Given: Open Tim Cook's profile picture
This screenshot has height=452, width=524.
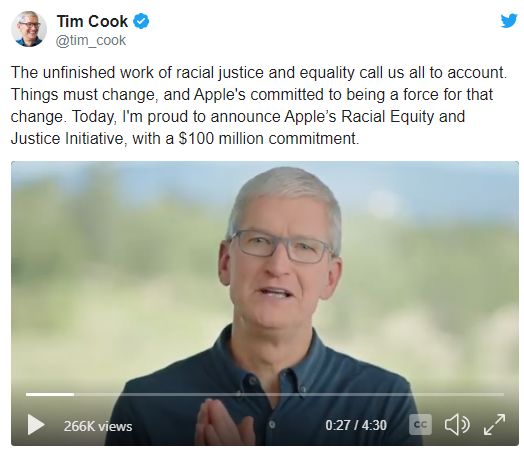Looking at the screenshot, I should click(x=29, y=29).
